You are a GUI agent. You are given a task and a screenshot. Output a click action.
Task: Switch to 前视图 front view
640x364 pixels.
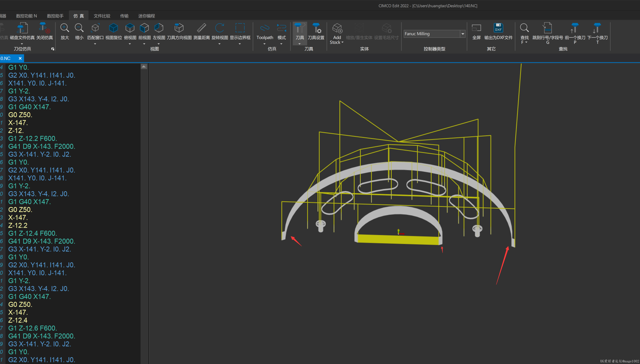pos(145,28)
